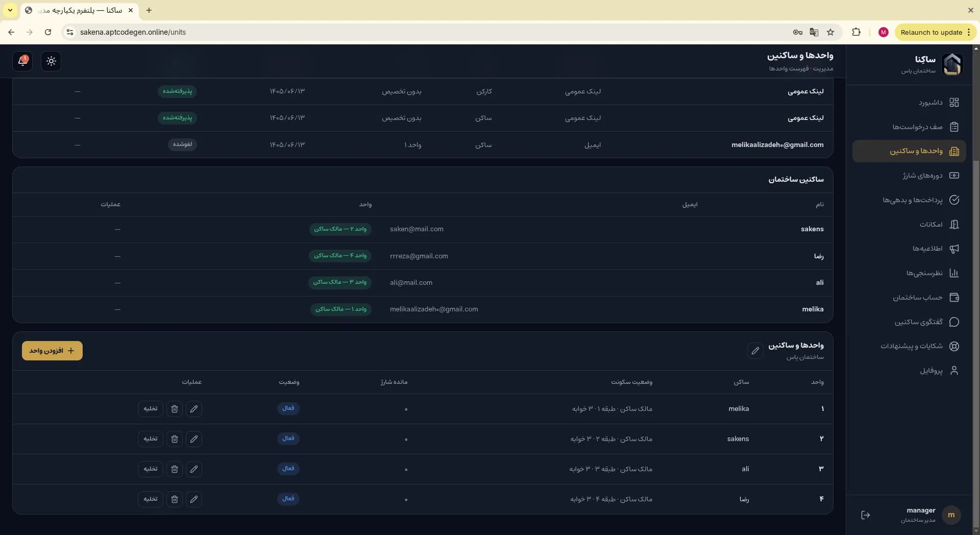Screen dimensions: 980x535
Task: Log out using the exit icon
Action: click(866, 515)
